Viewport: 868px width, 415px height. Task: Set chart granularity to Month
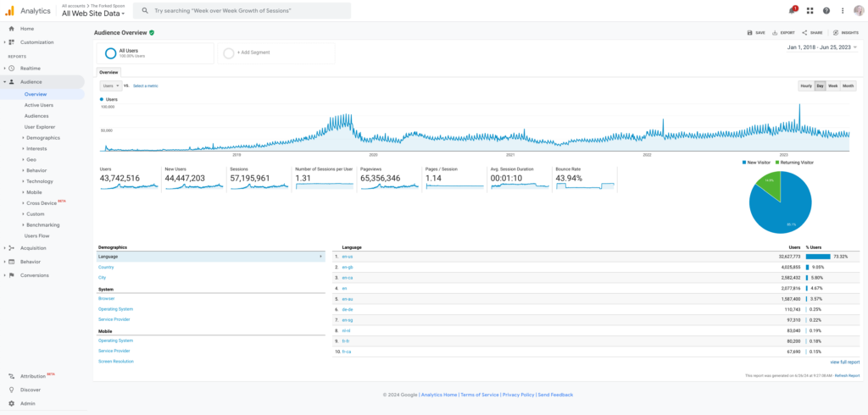coord(848,86)
